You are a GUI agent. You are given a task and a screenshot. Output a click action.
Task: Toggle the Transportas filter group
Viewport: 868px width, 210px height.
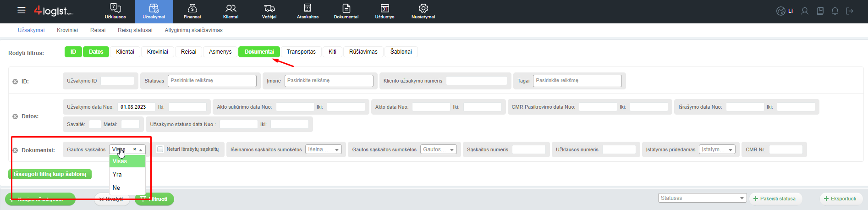(301, 52)
